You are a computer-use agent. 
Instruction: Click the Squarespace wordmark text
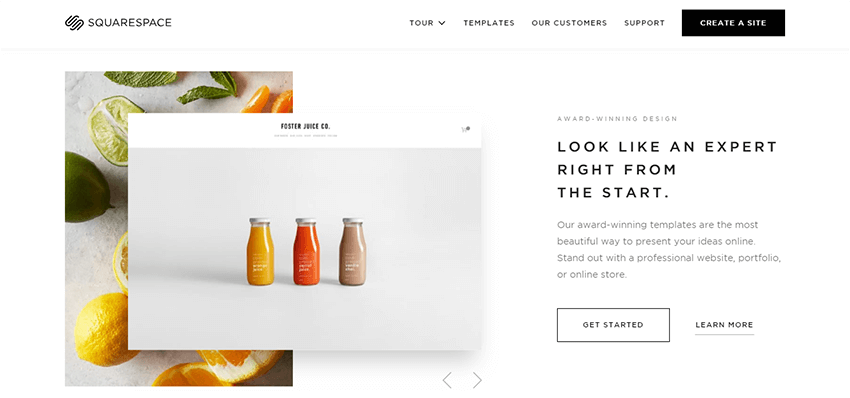coord(129,23)
